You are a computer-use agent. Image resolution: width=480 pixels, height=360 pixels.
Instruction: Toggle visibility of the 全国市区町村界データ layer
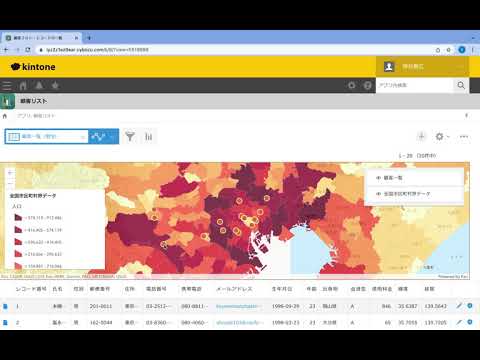(x=378, y=194)
